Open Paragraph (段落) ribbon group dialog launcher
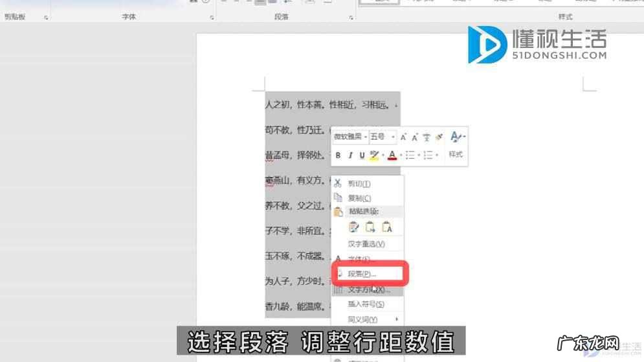This screenshot has height=362, width=644. click(351, 17)
